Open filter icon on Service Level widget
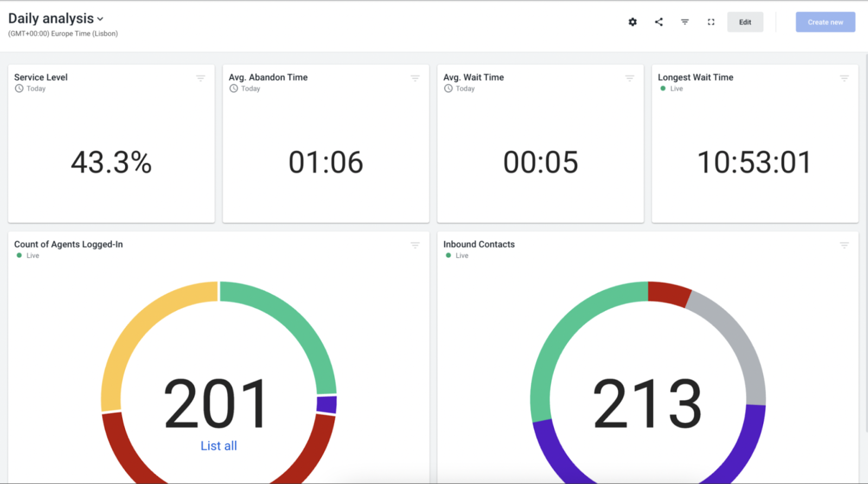Viewport: 868px width, 484px height. [x=200, y=79]
